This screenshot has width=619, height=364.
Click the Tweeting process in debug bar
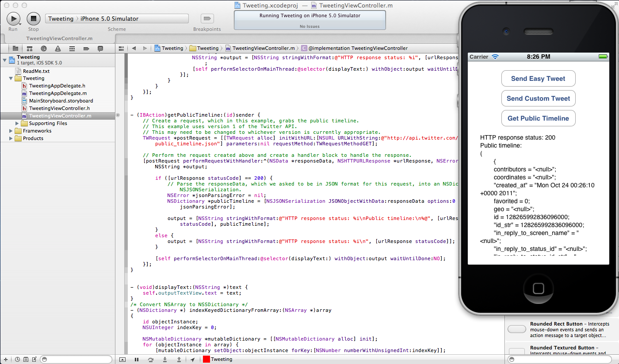(x=218, y=359)
